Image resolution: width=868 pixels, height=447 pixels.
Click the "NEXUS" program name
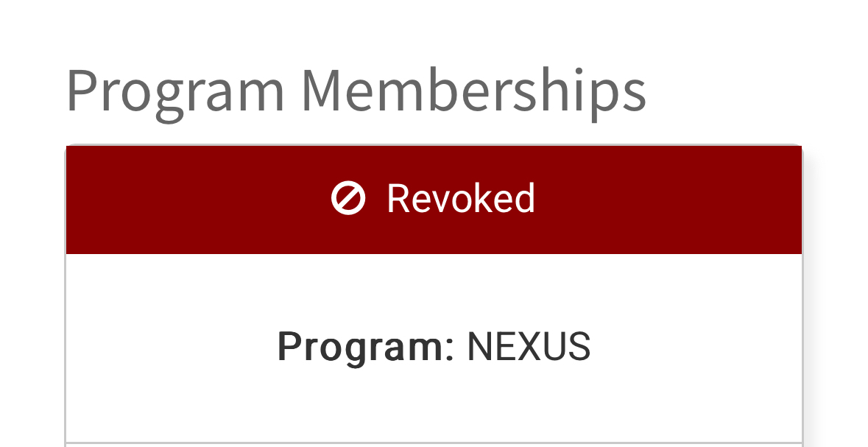(529, 346)
